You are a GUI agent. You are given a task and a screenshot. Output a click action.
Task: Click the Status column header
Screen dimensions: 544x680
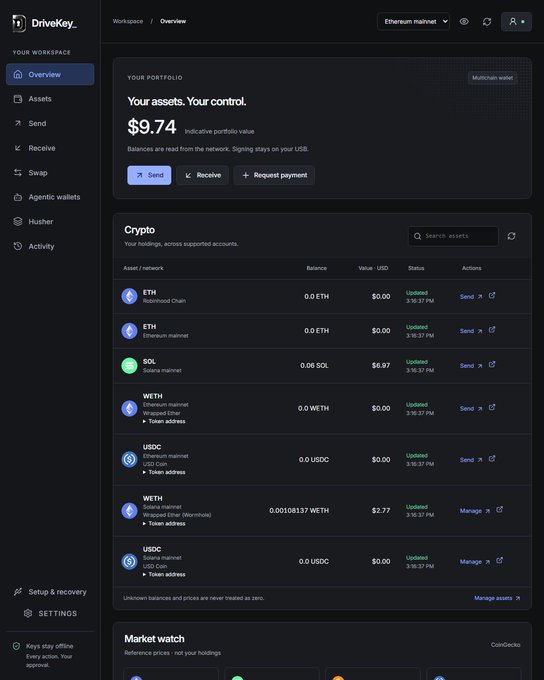(x=416, y=268)
